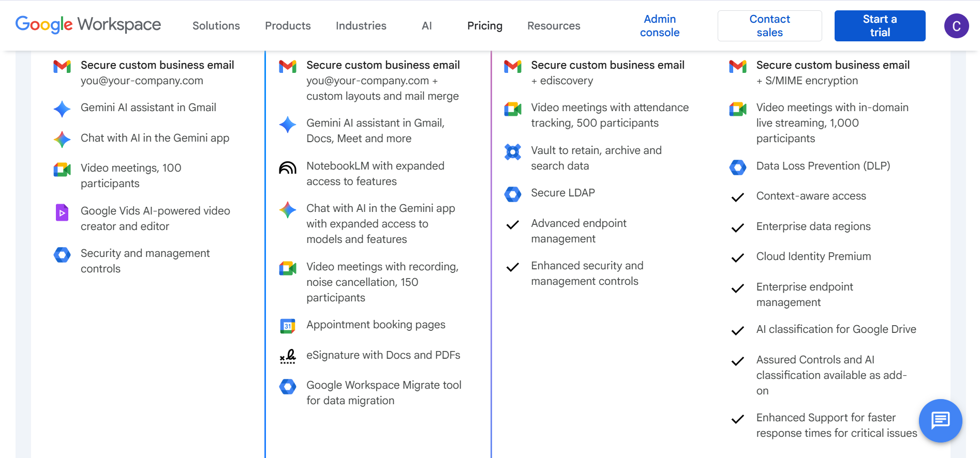This screenshot has width=980, height=458.
Task: Click checkmark beside Context-aware access
Action: click(738, 197)
